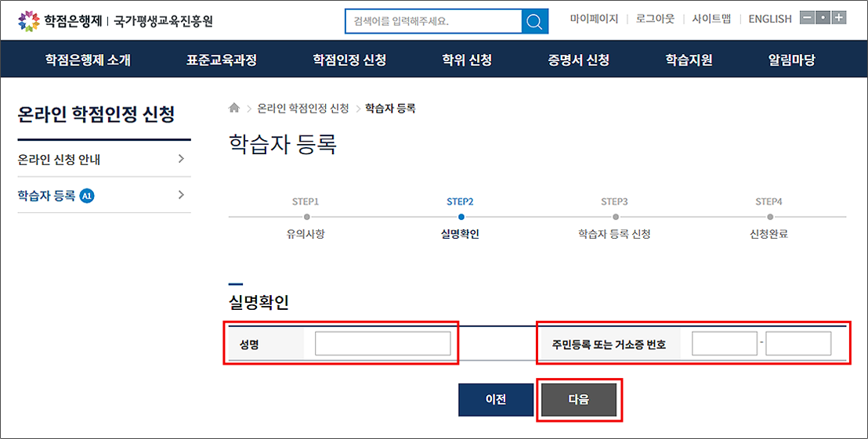Open the 알림마당 menu

click(791, 59)
